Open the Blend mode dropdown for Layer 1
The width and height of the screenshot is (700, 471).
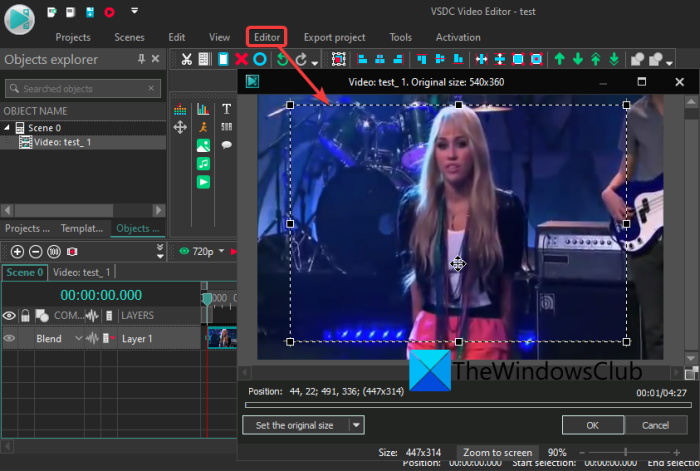[x=79, y=339]
